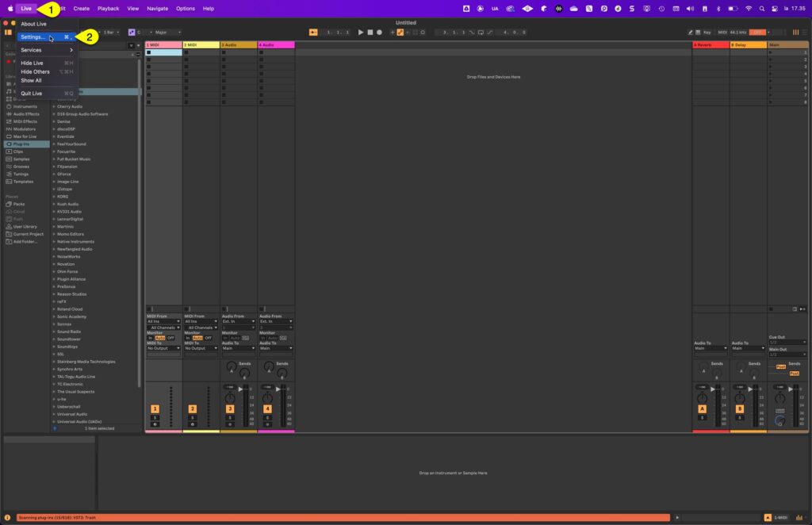Set track 1 Monitor to Off
Image resolution: width=812 pixels, height=525 pixels.
171,338
